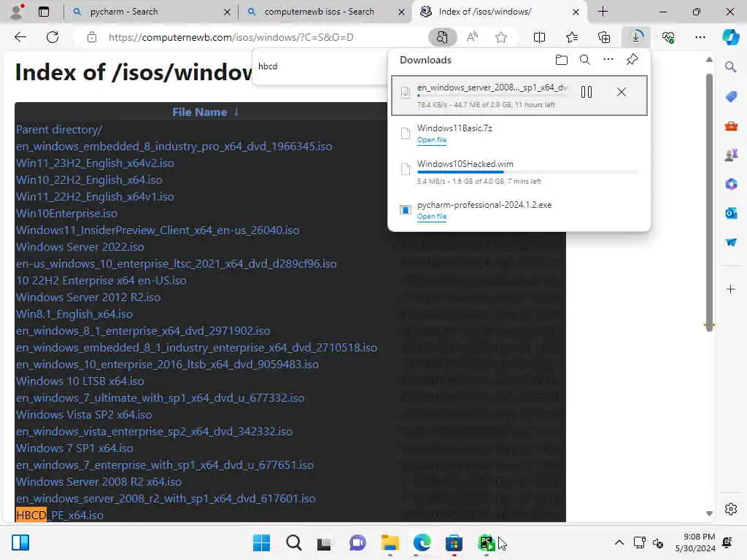Cancel the windows_server_2008 download
747x560 pixels.
(622, 92)
